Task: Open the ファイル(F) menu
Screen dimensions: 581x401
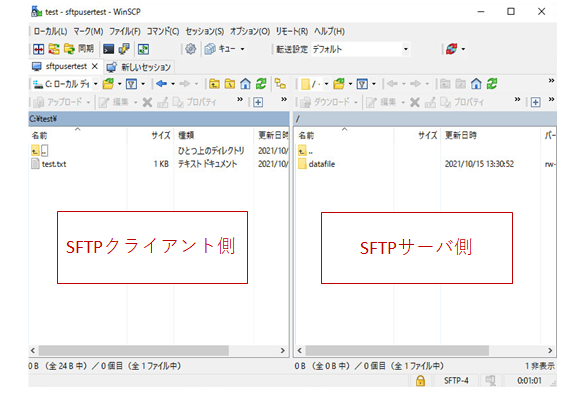Action: 125,32
